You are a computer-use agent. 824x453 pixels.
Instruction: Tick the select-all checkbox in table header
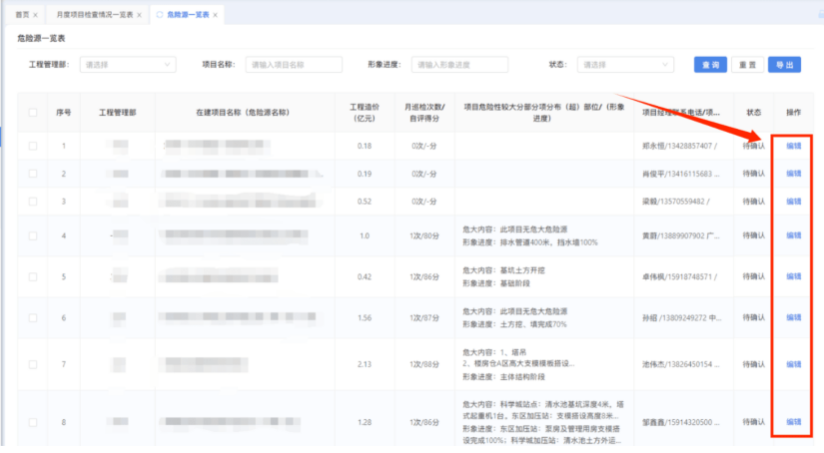coord(33,112)
